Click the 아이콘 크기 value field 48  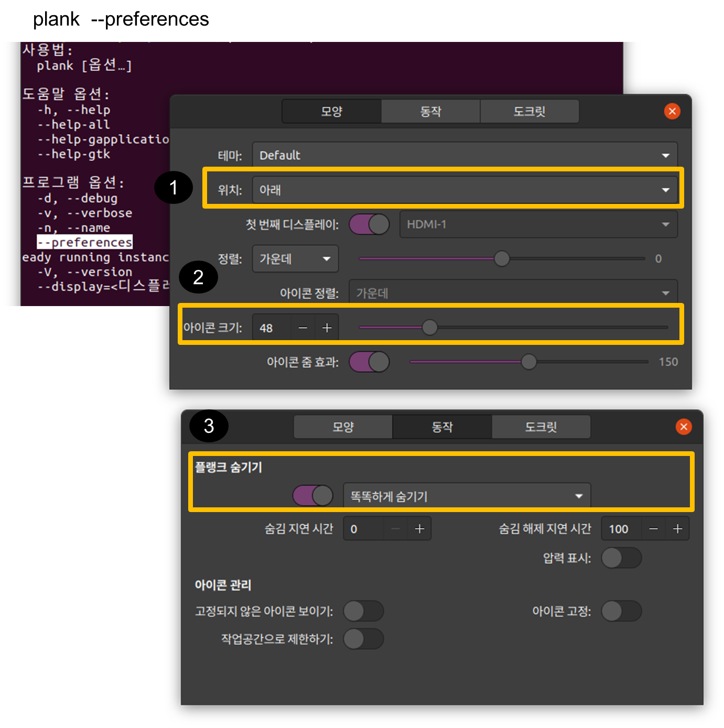tap(271, 328)
